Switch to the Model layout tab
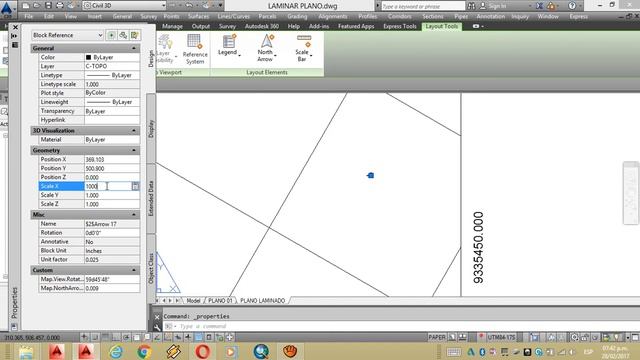 coord(193,300)
